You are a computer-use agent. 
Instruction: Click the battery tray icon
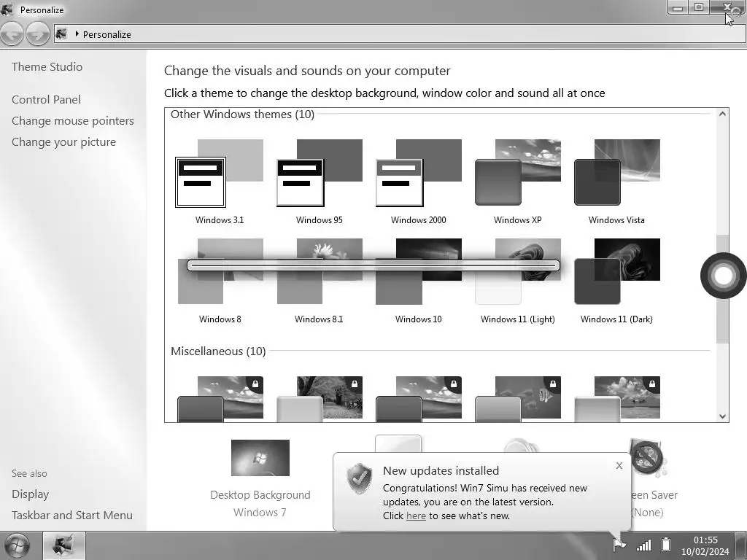(667, 544)
